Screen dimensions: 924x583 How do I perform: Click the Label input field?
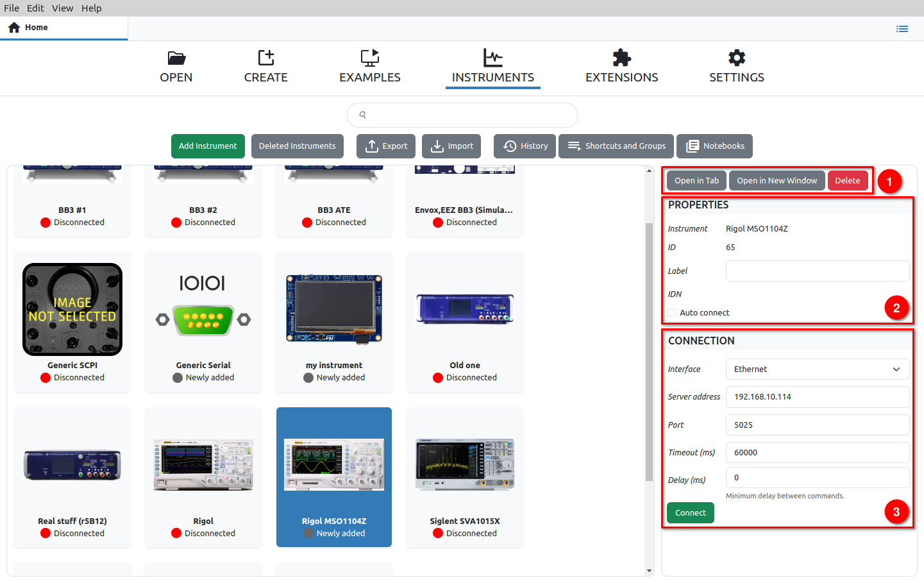click(818, 271)
